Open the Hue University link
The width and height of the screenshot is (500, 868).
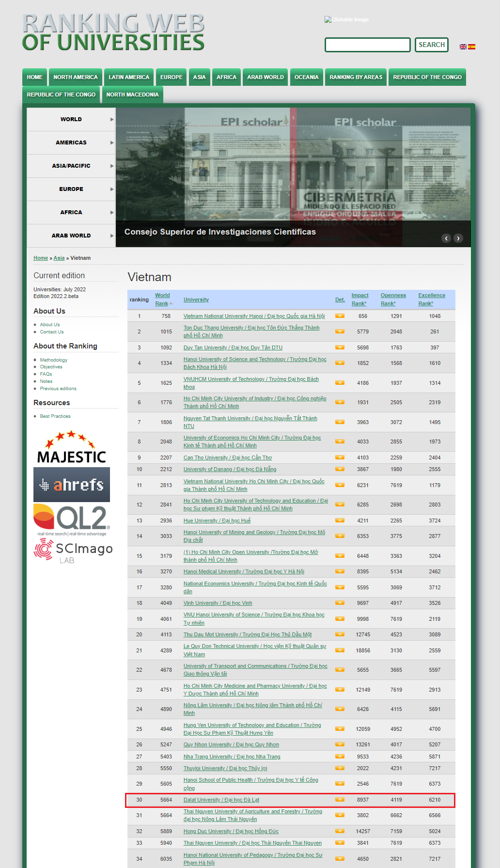coord(217,521)
